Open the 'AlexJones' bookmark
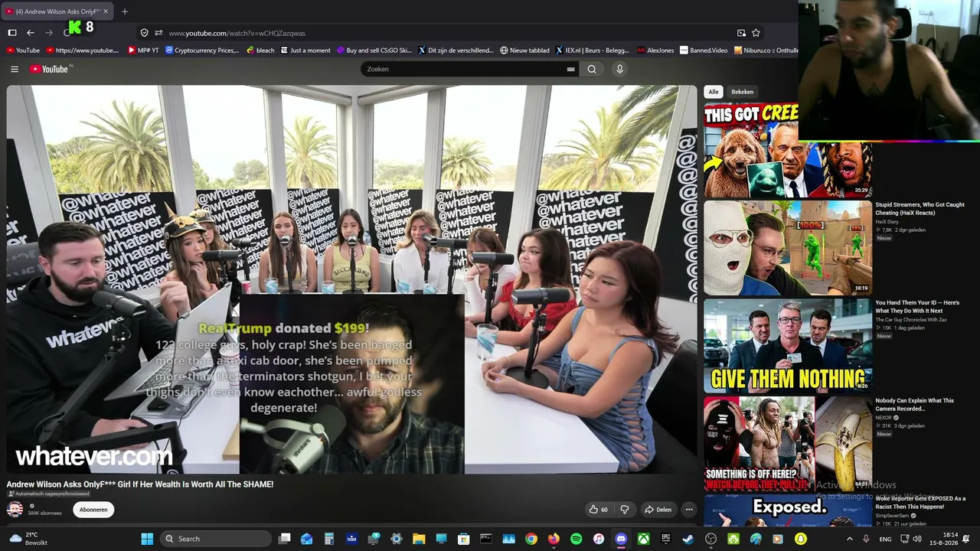 [x=655, y=51]
